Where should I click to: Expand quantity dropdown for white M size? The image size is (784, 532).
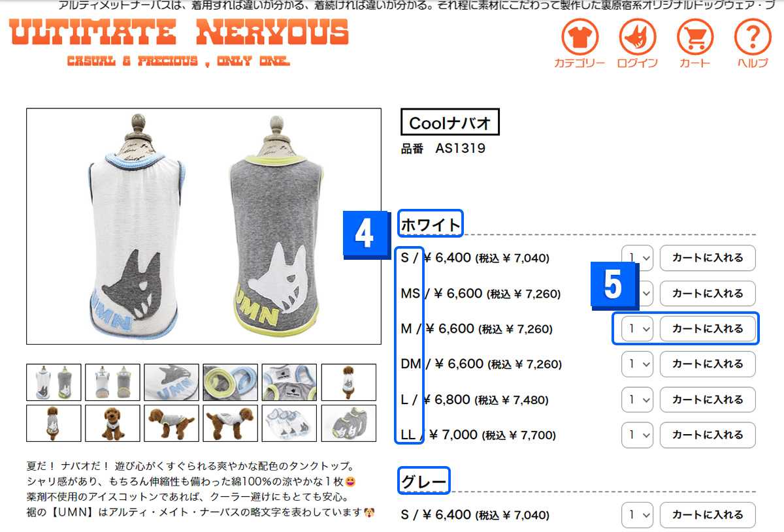click(637, 328)
